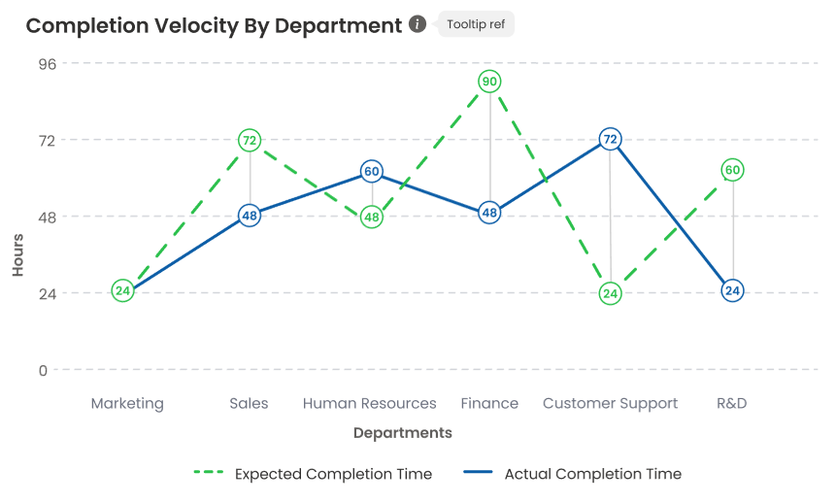This screenshot has width=836, height=504.
Task: Click the Completion Velocity By Department title
Action: coord(214,25)
